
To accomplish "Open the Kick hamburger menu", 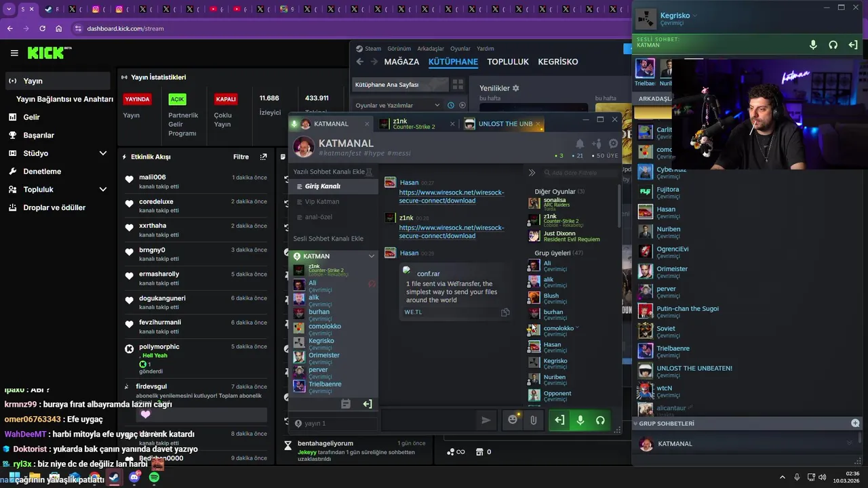I will 14,53.
